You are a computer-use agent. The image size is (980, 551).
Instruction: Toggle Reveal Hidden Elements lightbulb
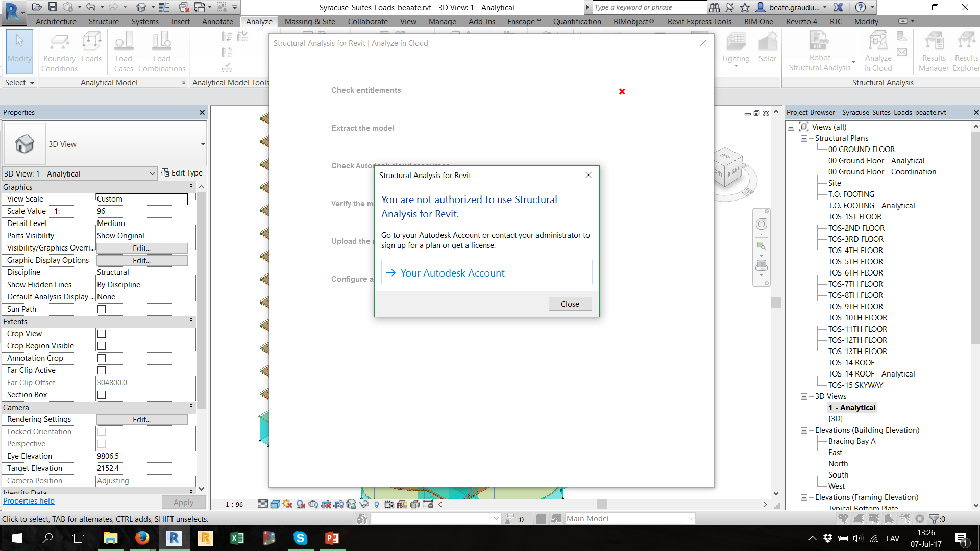point(377,504)
